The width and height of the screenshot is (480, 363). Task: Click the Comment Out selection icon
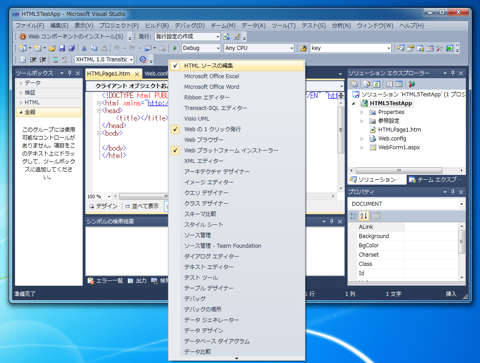click(x=55, y=60)
